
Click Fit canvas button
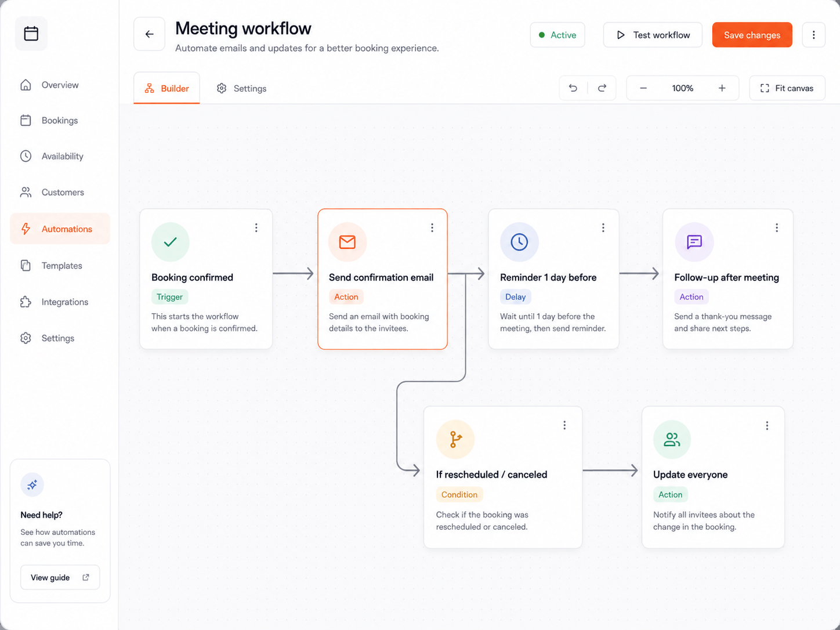787,88
